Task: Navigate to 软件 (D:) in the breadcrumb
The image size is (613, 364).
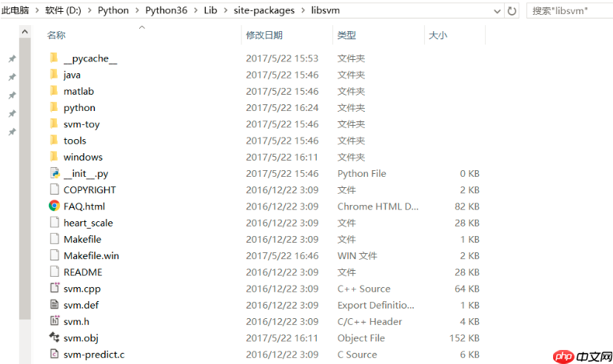Action: [63, 10]
